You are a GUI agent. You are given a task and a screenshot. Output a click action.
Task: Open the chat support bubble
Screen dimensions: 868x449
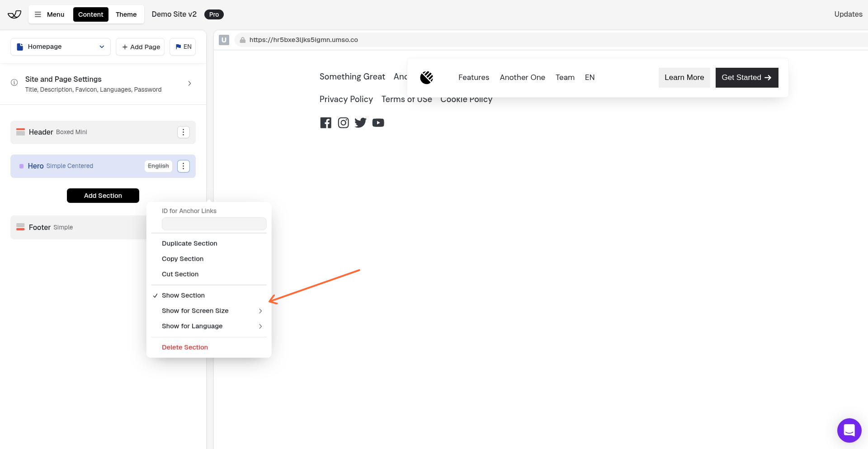[849, 430]
